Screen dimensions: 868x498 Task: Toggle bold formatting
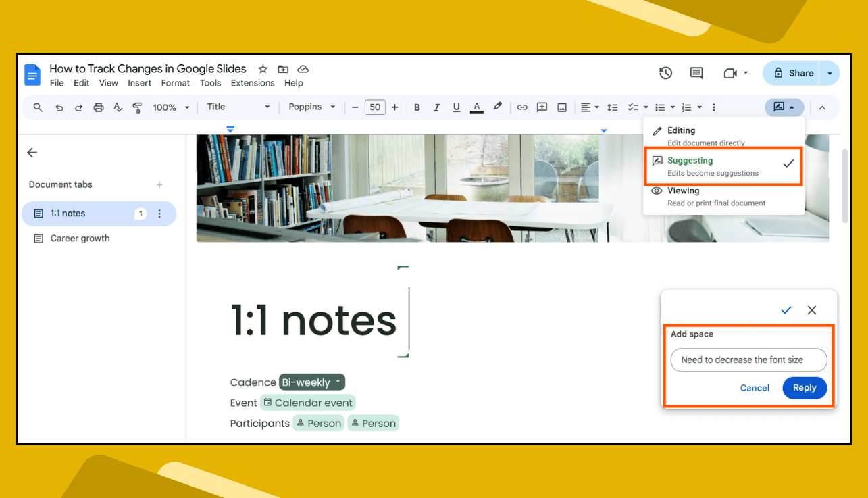[x=417, y=107]
